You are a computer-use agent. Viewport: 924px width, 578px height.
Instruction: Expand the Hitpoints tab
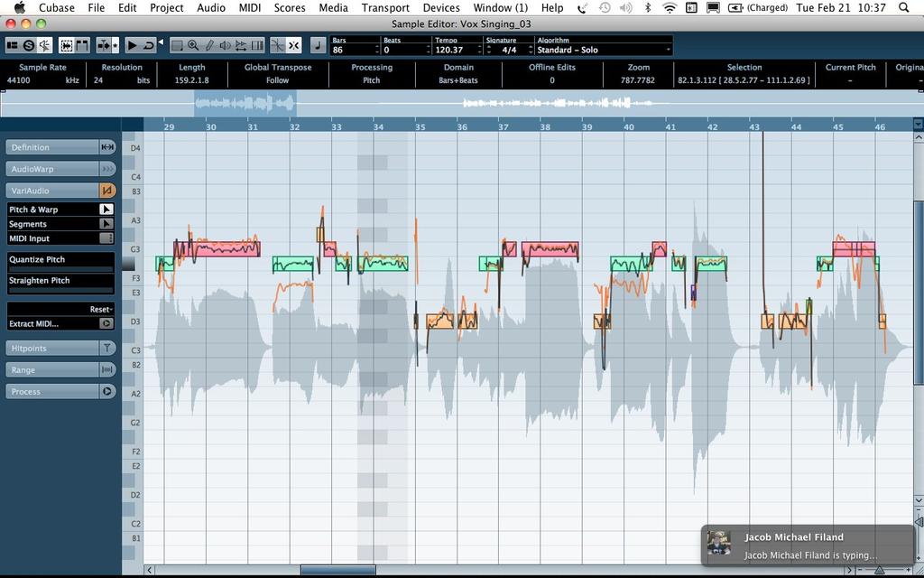(x=51, y=349)
